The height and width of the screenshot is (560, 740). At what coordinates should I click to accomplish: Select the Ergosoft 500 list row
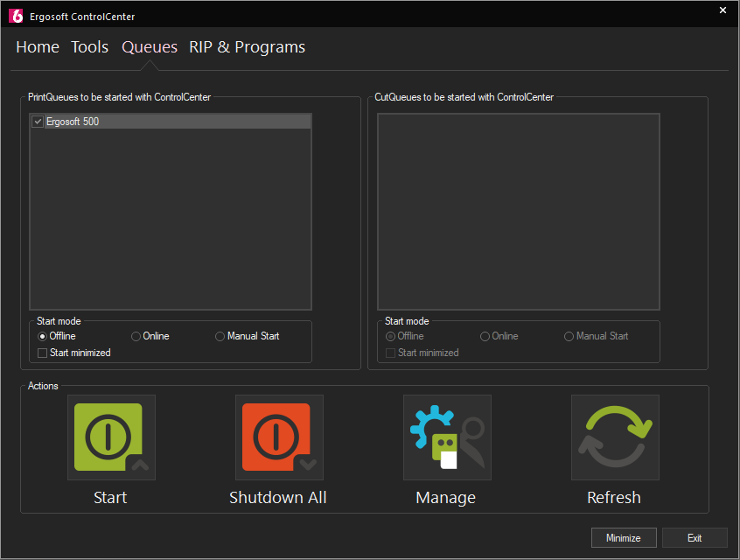[171, 122]
